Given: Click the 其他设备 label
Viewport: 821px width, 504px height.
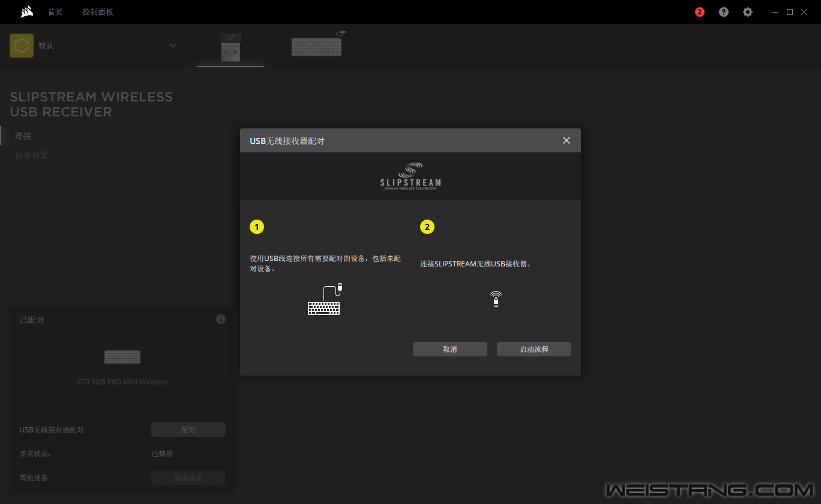Looking at the screenshot, I should [34, 478].
